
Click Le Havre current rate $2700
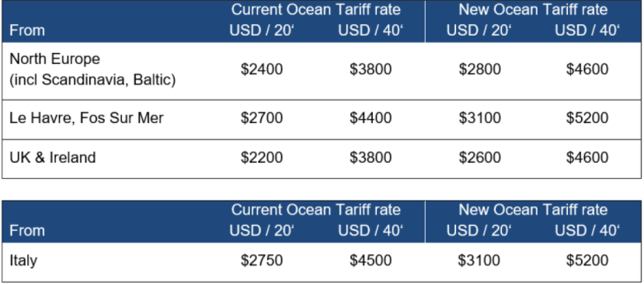(x=262, y=118)
